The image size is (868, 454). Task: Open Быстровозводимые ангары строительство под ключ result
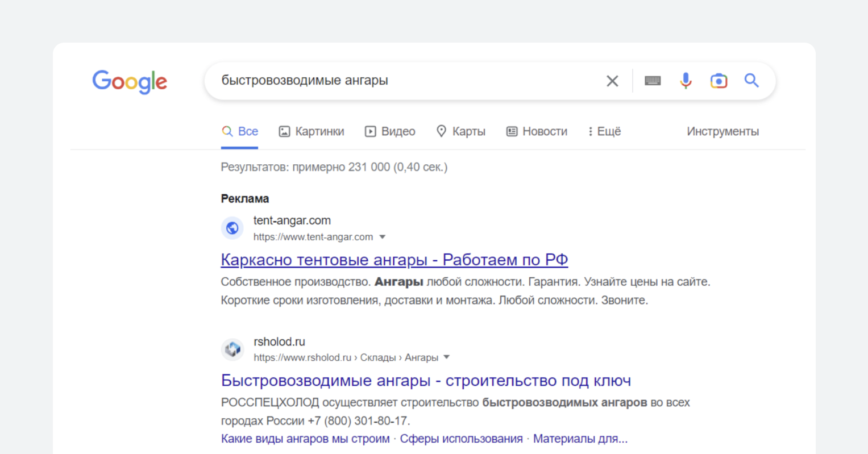[426, 381]
